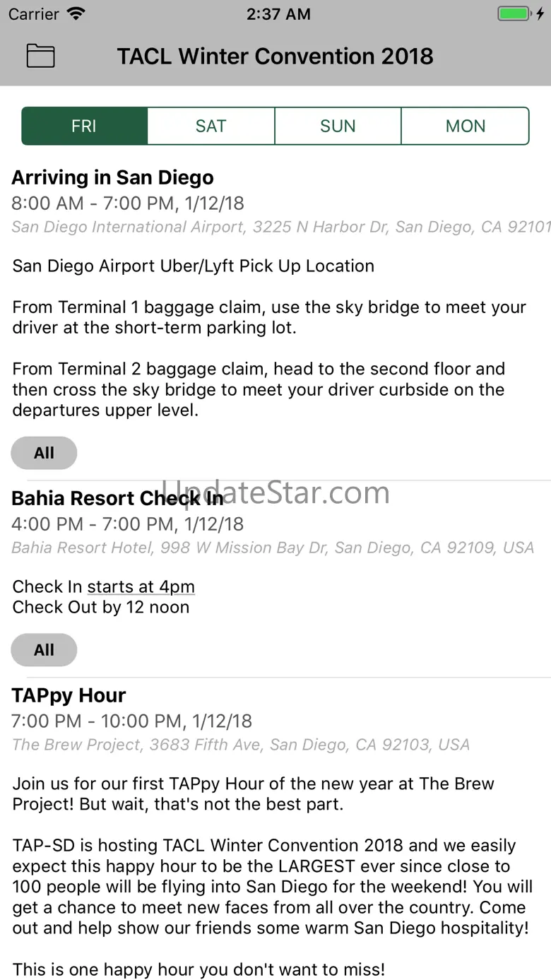Switch to the SAT tab
Image resolution: width=551 pixels, height=980 pixels.
coord(211,126)
